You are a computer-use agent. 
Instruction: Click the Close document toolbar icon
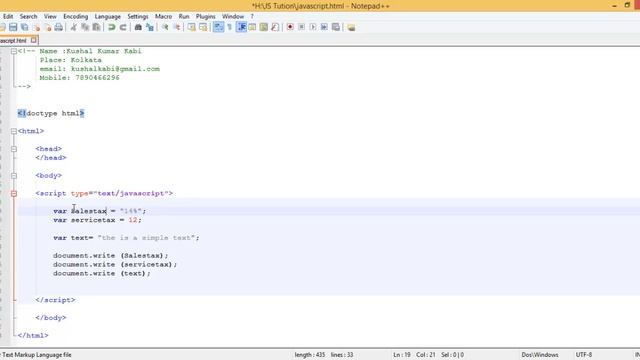(37, 27)
